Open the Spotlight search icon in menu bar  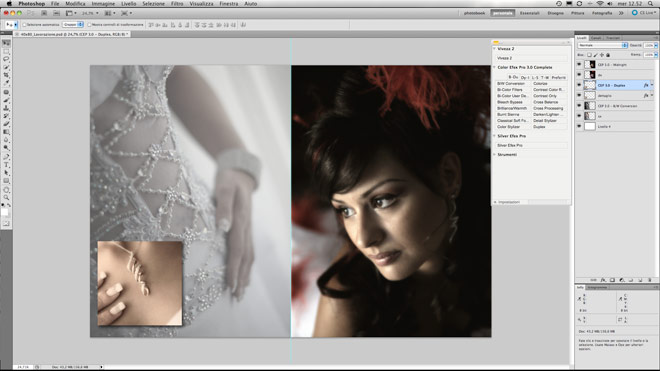tap(651, 3)
